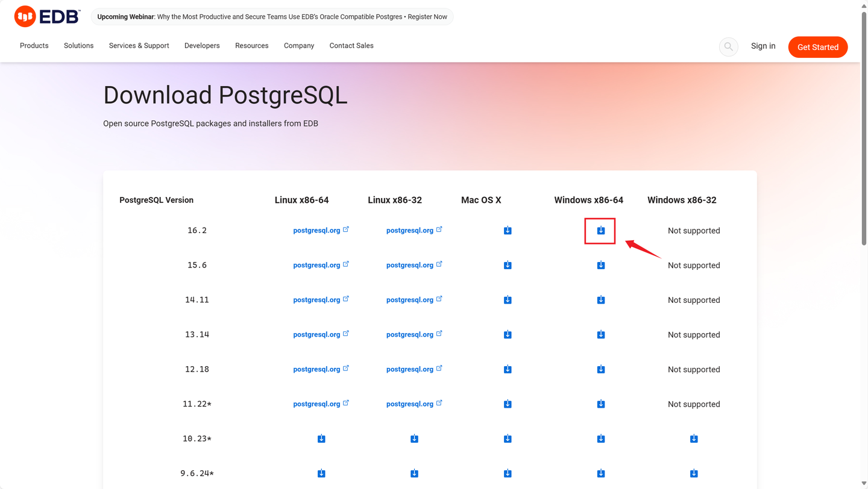Open the Developers menu

202,46
